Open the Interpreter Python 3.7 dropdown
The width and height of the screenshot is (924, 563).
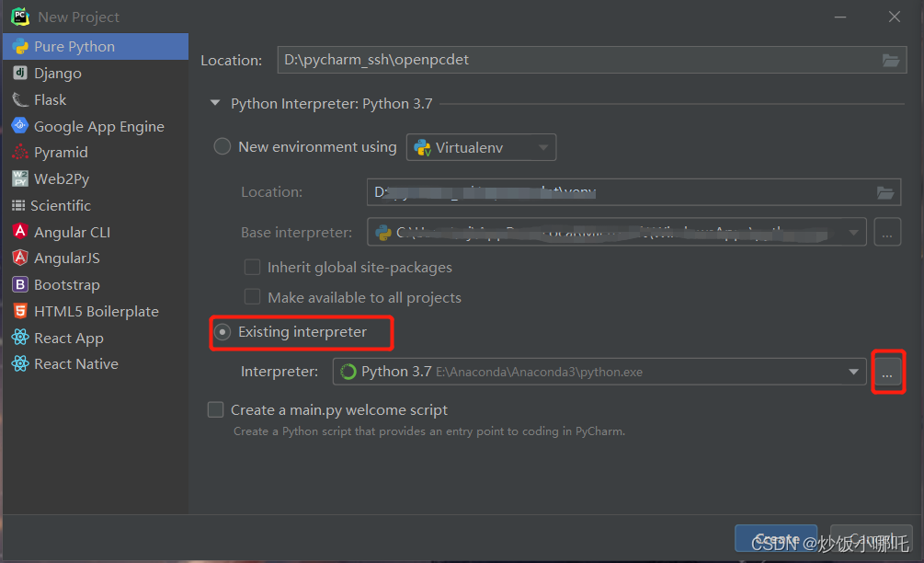[599, 372]
